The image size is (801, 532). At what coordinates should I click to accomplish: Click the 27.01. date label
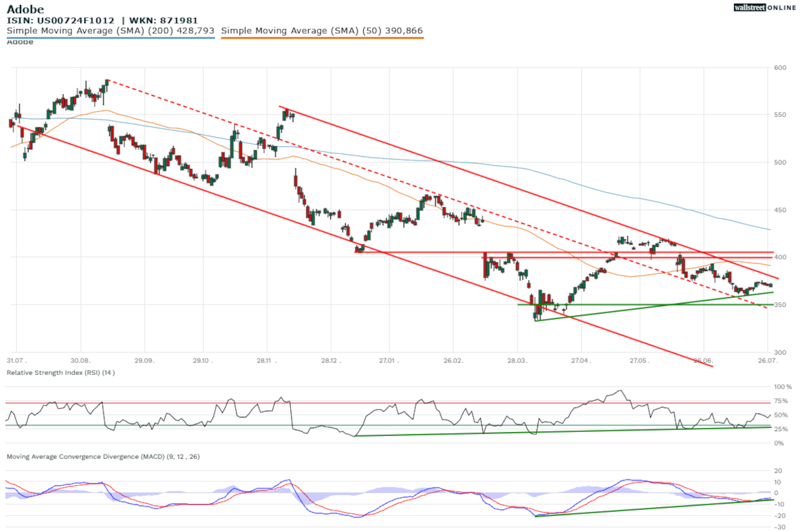(389, 361)
